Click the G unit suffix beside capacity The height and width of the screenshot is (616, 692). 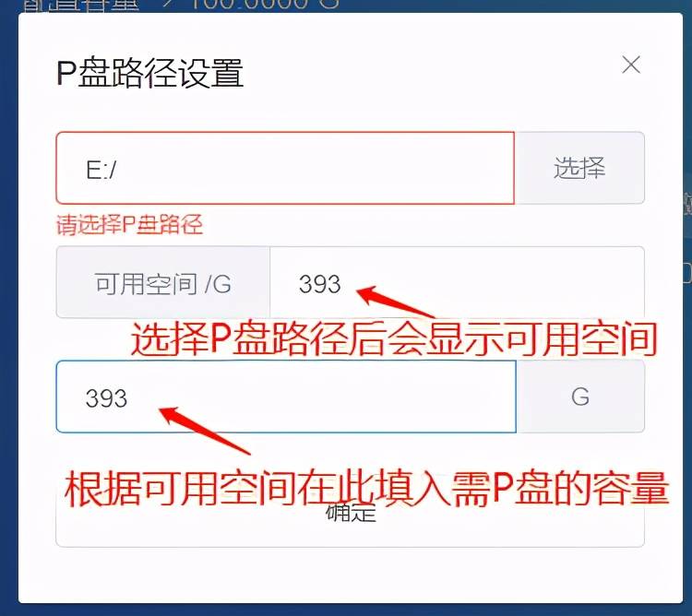(580, 397)
